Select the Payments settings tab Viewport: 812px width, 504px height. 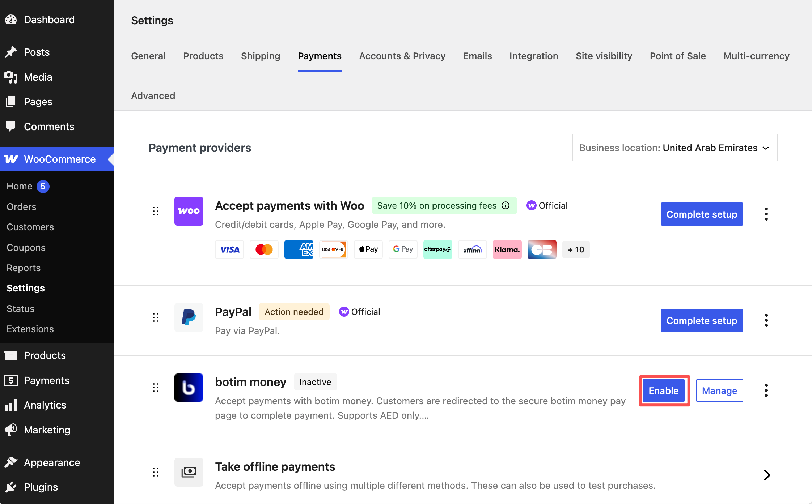tap(320, 56)
